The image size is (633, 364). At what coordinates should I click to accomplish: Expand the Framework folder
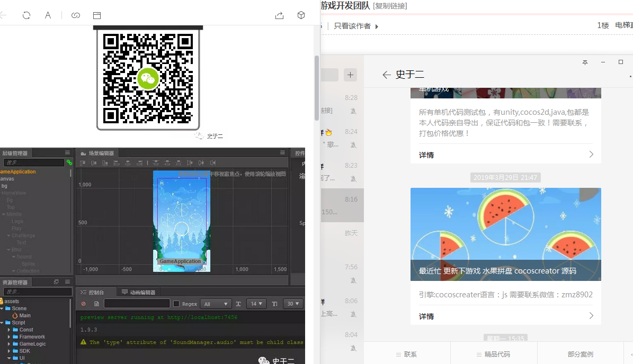click(9, 337)
